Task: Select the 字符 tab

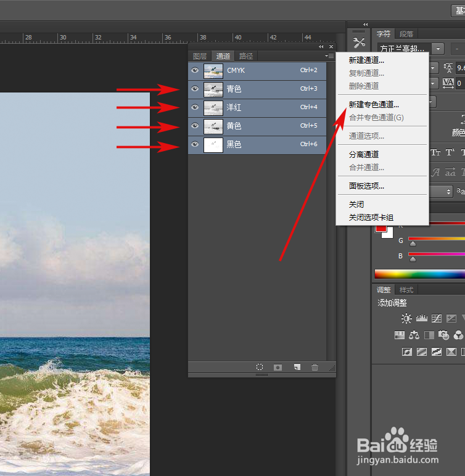Action: click(x=384, y=34)
